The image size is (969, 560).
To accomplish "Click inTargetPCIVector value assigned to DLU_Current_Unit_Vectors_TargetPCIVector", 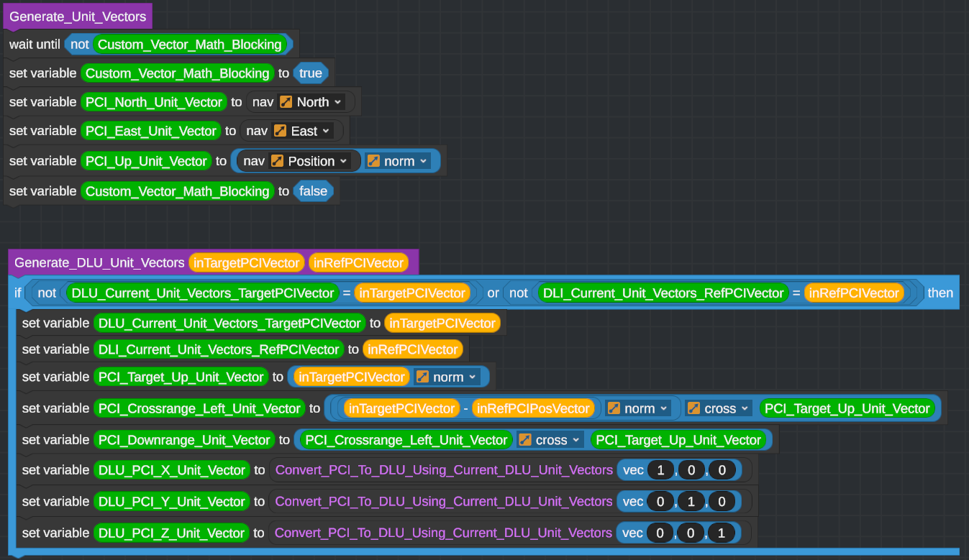I will click(x=442, y=323).
